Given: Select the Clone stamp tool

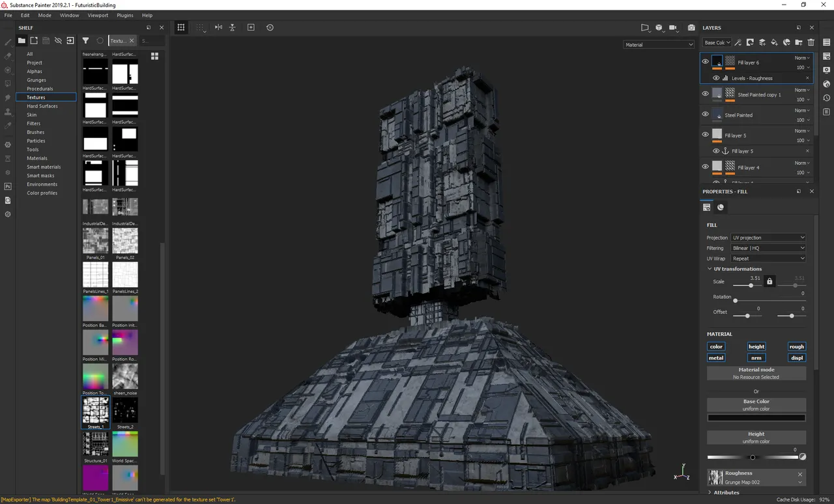Looking at the screenshot, I should 8,111.
